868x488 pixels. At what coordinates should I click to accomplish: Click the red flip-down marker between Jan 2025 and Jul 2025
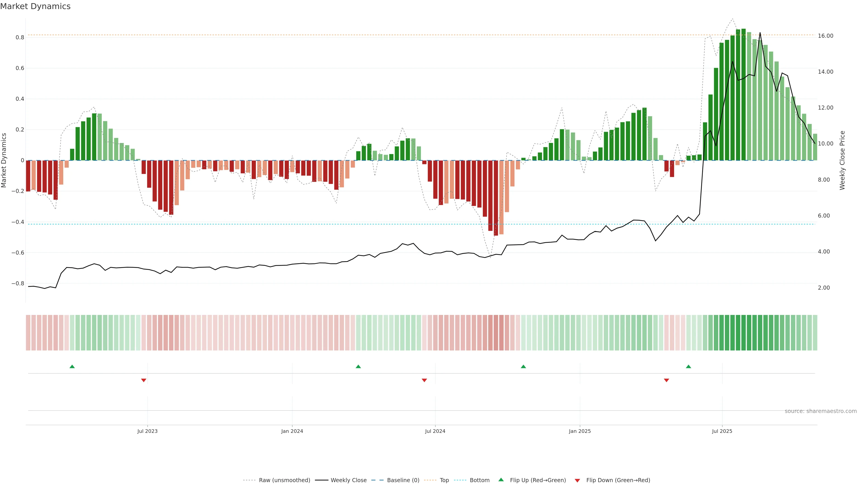pyautogui.click(x=666, y=380)
